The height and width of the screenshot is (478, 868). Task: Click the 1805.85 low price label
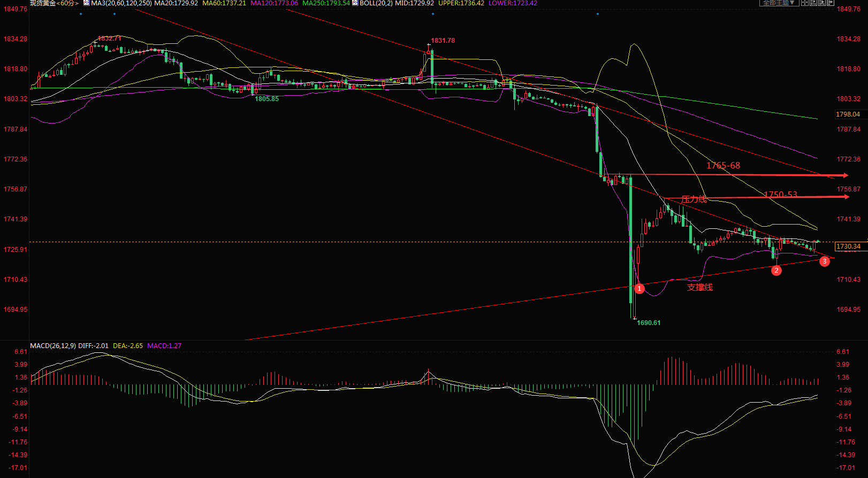coord(267,99)
